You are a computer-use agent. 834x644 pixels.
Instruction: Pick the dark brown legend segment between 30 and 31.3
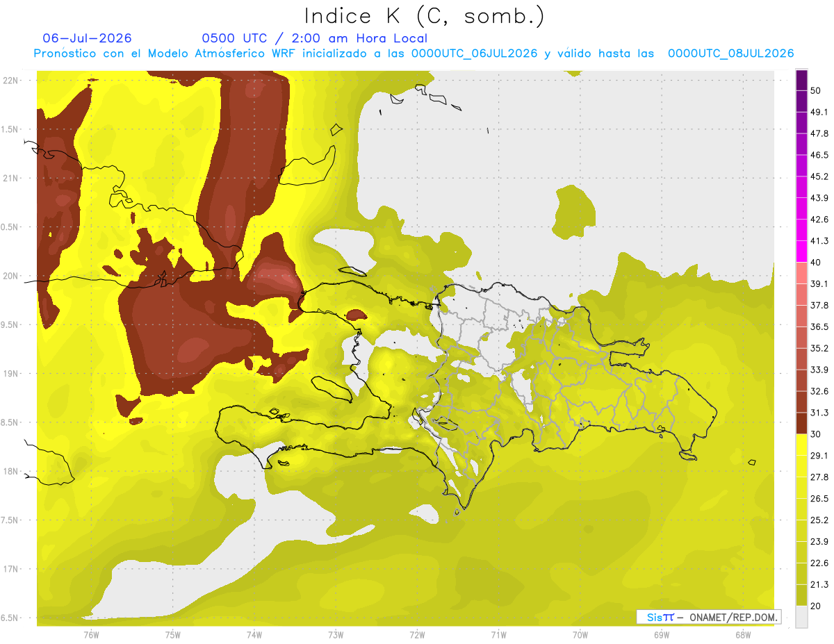click(801, 423)
